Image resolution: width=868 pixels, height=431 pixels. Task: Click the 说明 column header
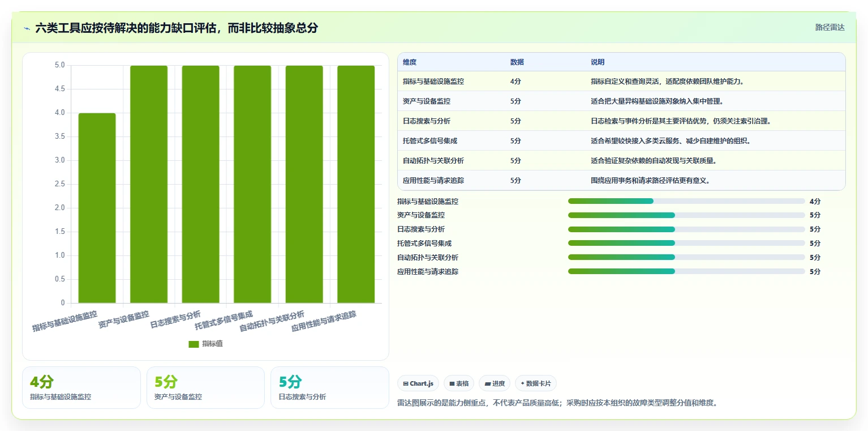pos(598,62)
